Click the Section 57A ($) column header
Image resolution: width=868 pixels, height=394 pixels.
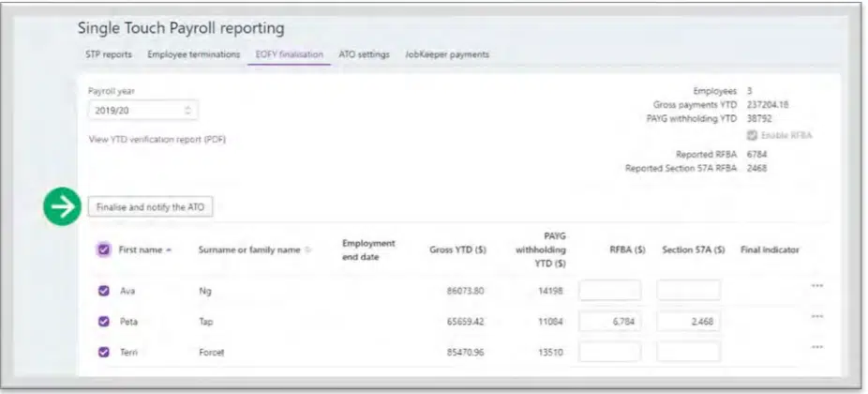click(x=694, y=250)
